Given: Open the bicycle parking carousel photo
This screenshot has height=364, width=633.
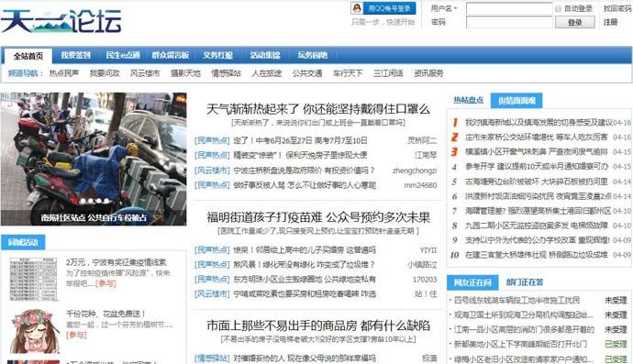Looking at the screenshot, I should (94, 159).
